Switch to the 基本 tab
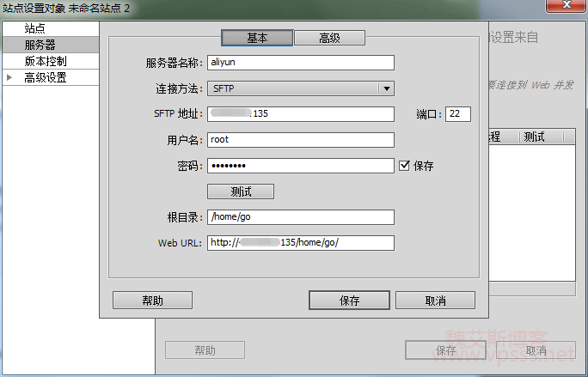 (x=257, y=38)
